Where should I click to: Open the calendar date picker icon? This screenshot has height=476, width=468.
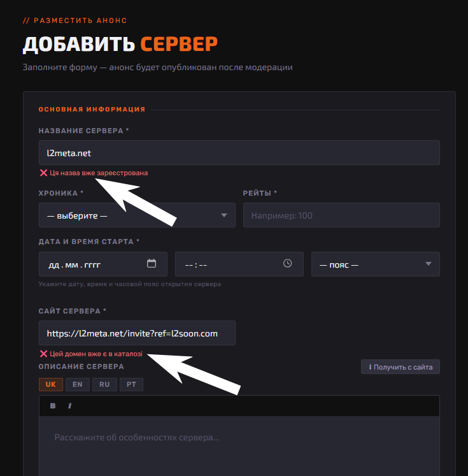[152, 263]
